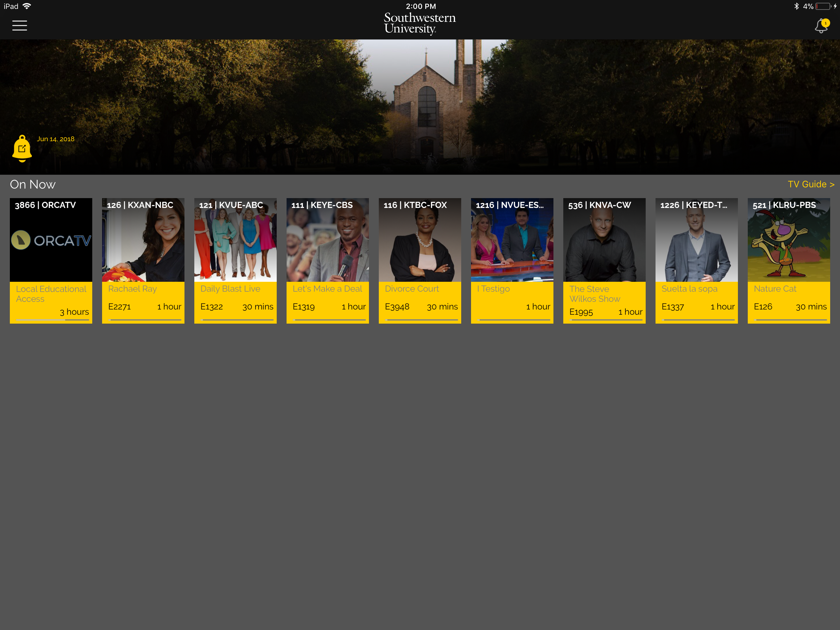Watch The Steve Wilkos Show thumbnail
This screenshot has width=840, height=630.
point(604,240)
